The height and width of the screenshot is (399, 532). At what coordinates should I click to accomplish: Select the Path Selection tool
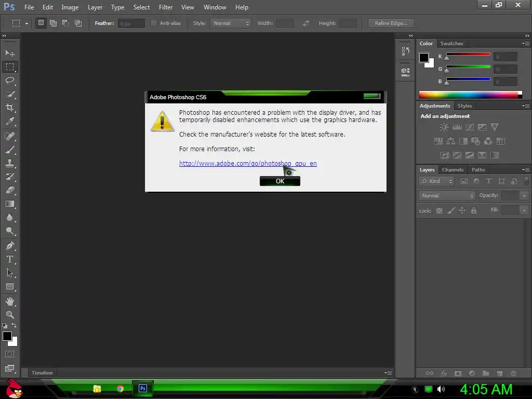click(10, 273)
